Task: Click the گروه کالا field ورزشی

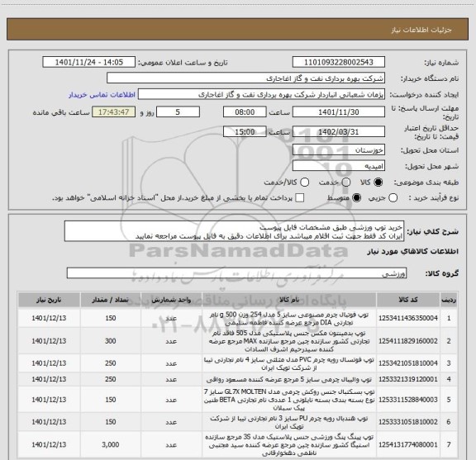Action: click(x=236, y=273)
